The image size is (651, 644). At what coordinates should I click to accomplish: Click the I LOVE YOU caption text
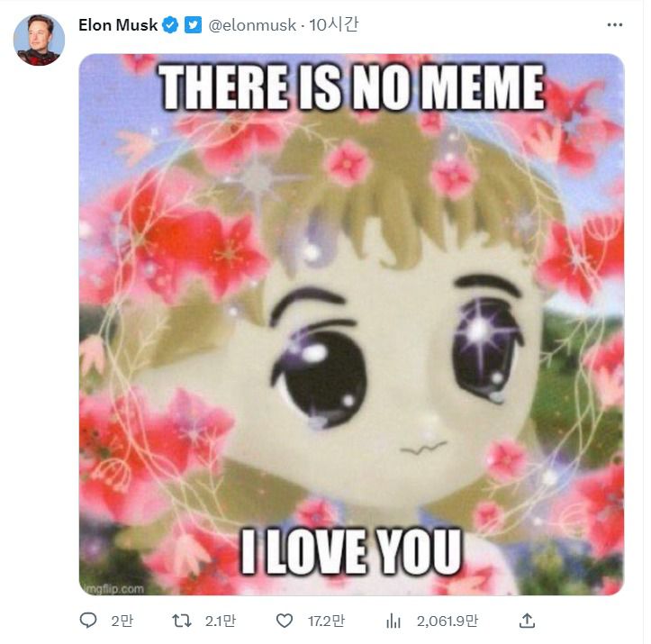tap(351, 552)
